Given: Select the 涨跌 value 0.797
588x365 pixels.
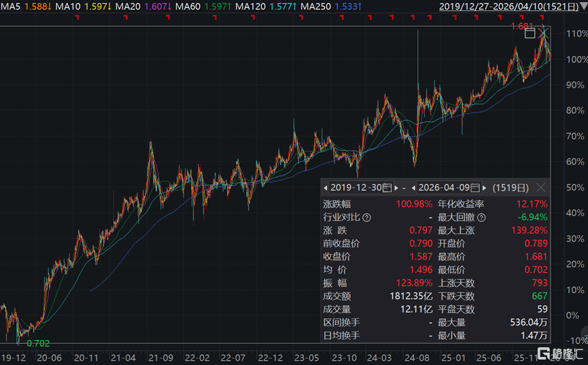Looking at the screenshot, I should (x=421, y=230).
